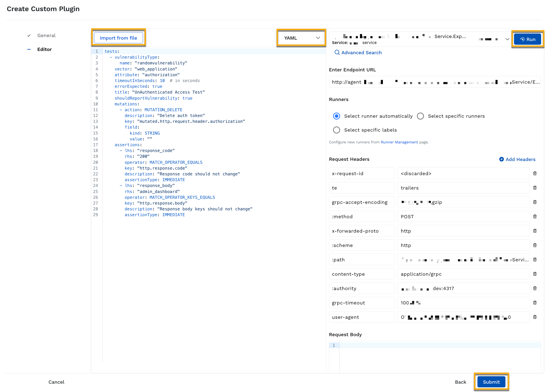549x392 pixels.
Task: Click into the Request Body editor
Action: [x=440, y=357]
